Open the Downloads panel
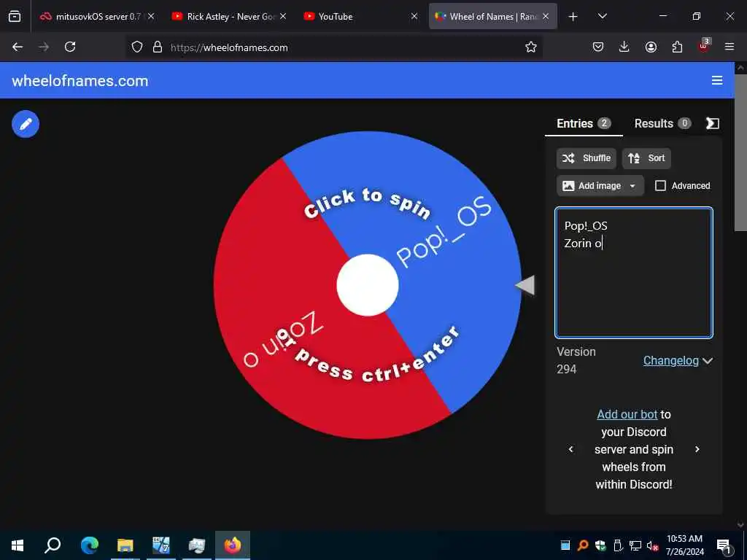This screenshot has height=560, width=747. (x=624, y=47)
